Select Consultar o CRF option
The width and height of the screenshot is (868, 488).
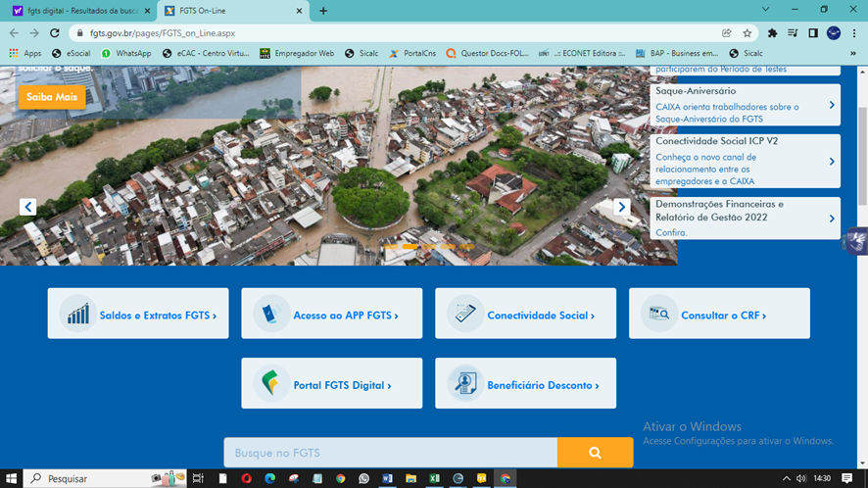pyautogui.click(x=719, y=315)
